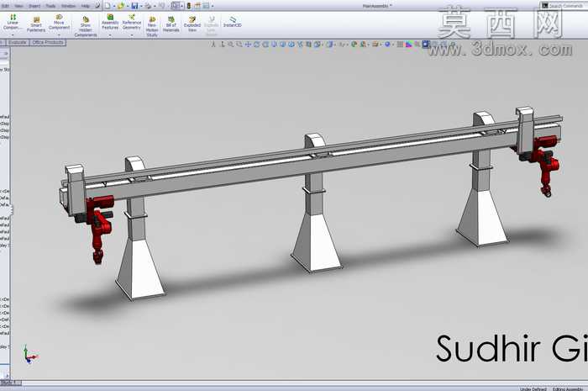Viewport: 588px width, 391px height.
Task: Toggle the Instant3D tool
Action: pos(232,22)
